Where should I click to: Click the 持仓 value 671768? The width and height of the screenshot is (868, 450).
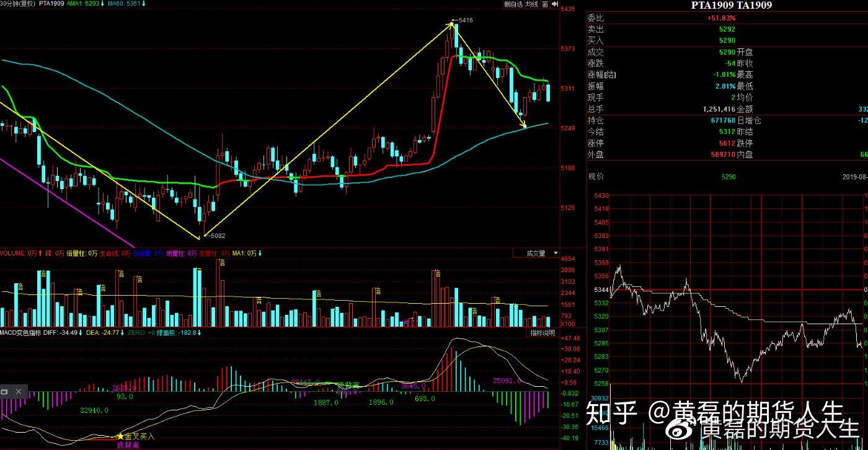[x=723, y=120]
